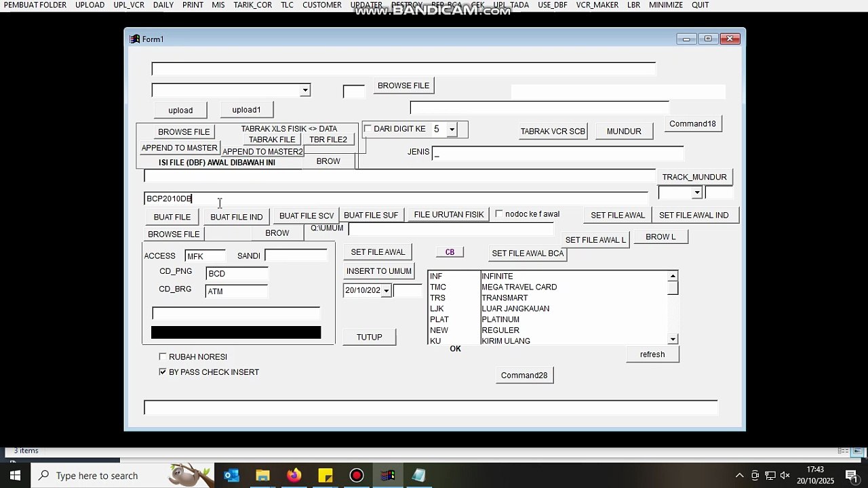Image resolution: width=868 pixels, height=488 pixels.
Task: Open the PEMBUAT FOLDER menu
Action: click(35, 5)
